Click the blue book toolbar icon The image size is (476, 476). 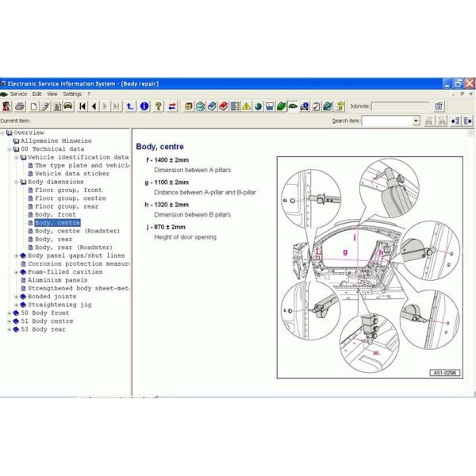coord(212,106)
